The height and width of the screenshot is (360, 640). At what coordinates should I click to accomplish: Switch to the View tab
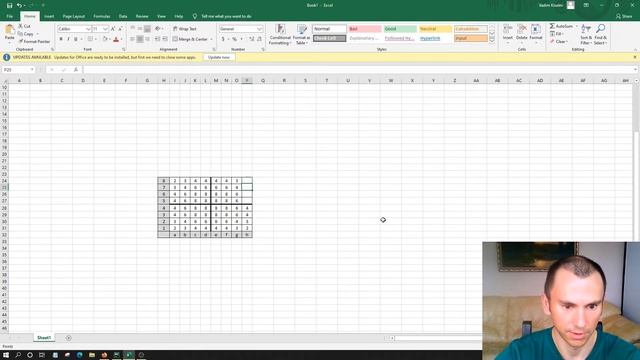pos(161,16)
